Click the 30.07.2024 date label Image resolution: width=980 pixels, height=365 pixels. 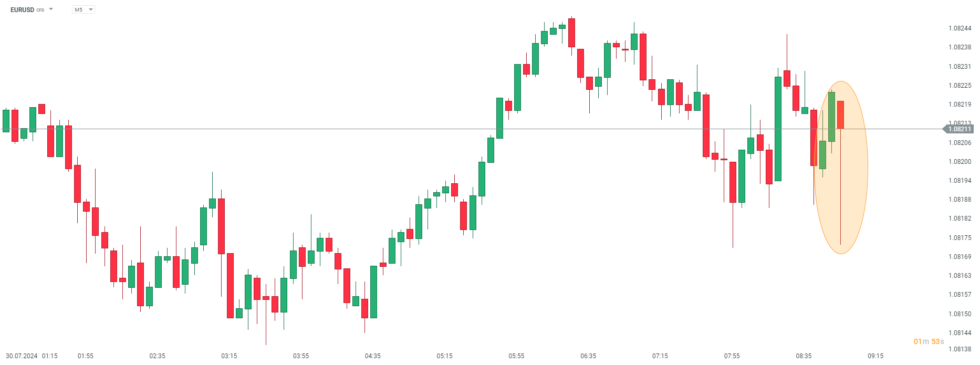point(22,356)
